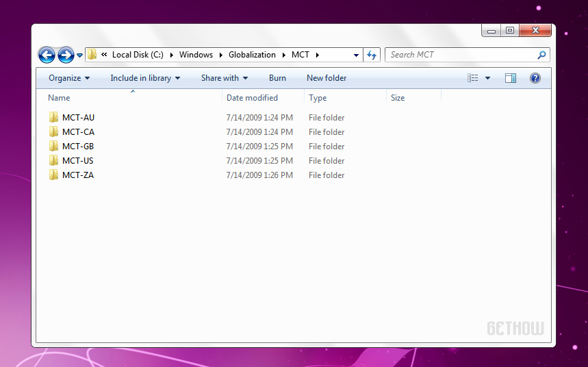The width and height of the screenshot is (588, 367).
Task: Minimize the MCT Explorer window
Action: pyautogui.click(x=491, y=31)
